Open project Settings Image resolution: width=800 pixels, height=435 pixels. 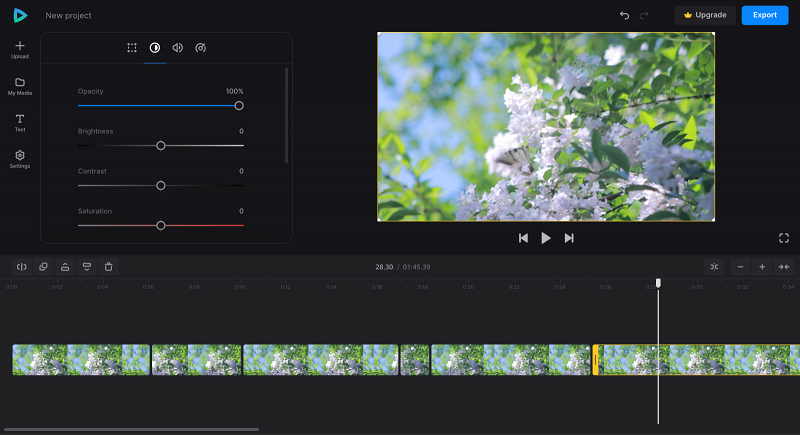(20, 159)
